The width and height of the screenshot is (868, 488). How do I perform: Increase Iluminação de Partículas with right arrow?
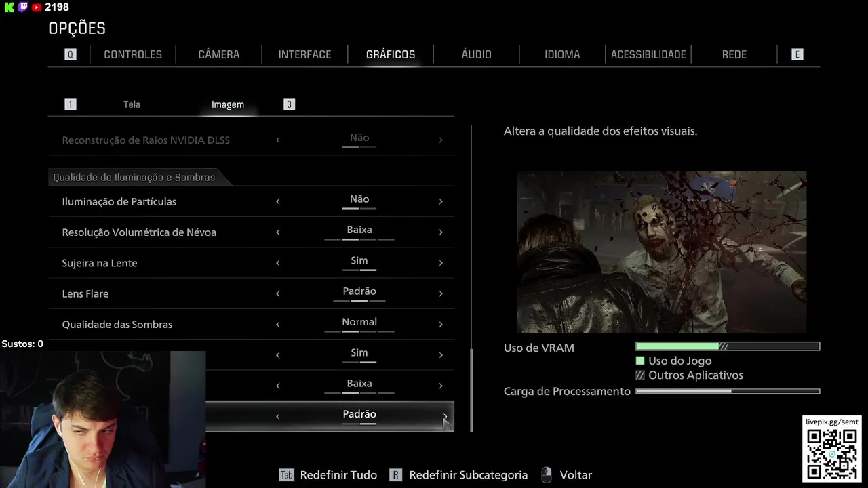coord(441,201)
